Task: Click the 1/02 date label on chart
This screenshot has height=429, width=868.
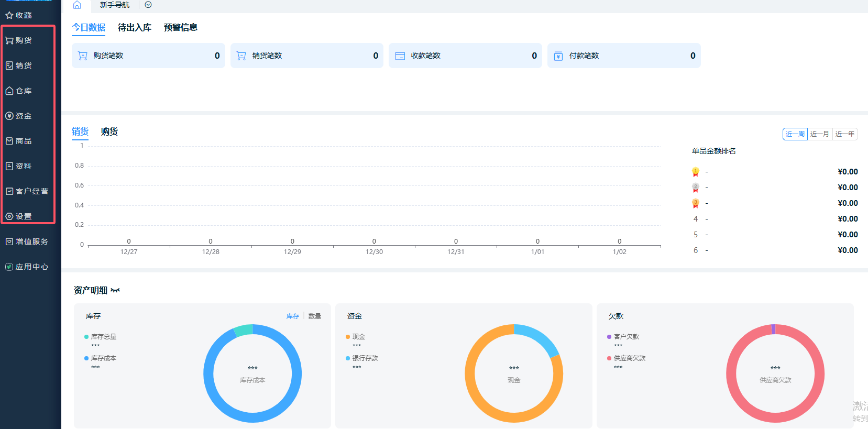Action: click(619, 252)
